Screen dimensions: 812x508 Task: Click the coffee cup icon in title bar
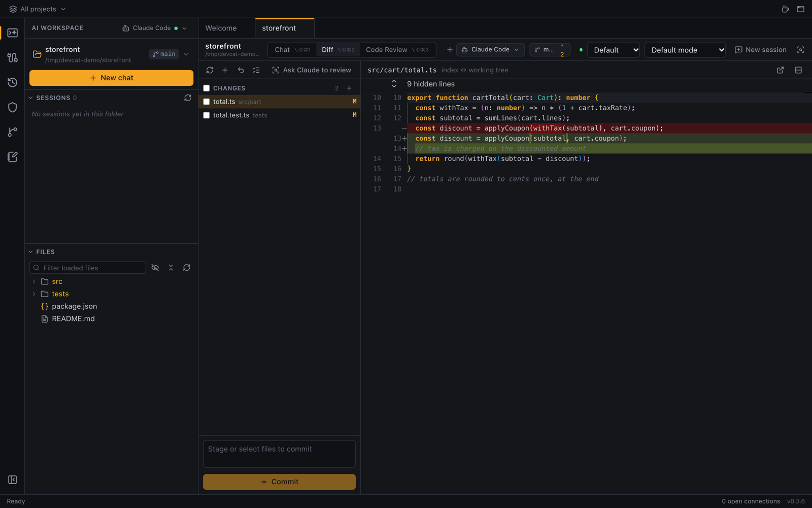pyautogui.click(x=785, y=9)
